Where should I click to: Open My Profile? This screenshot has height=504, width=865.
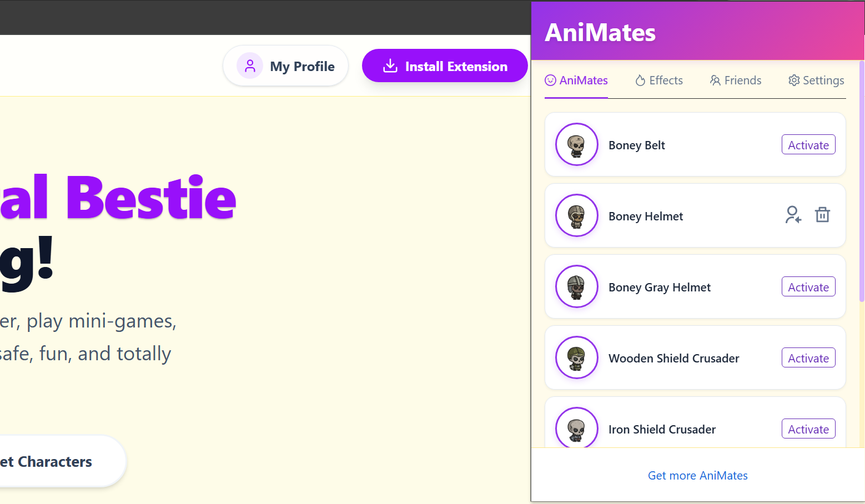pos(285,65)
